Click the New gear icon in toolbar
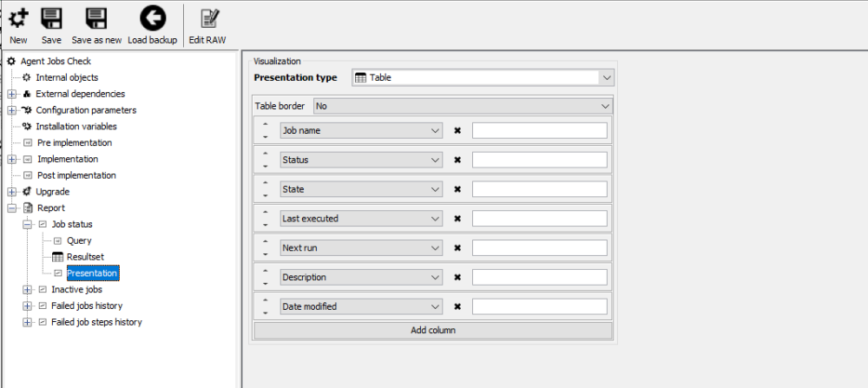The height and width of the screenshot is (388, 868). pyautogui.click(x=18, y=18)
